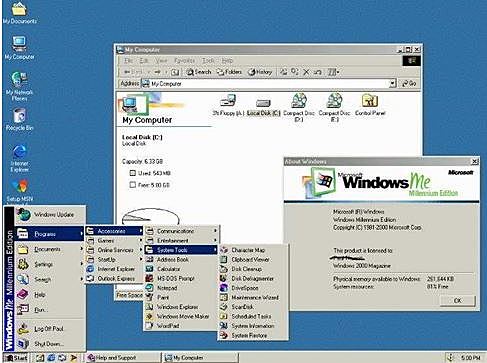
Task: Open My Documents desktop icon
Action: pyautogui.click(x=19, y=13)
